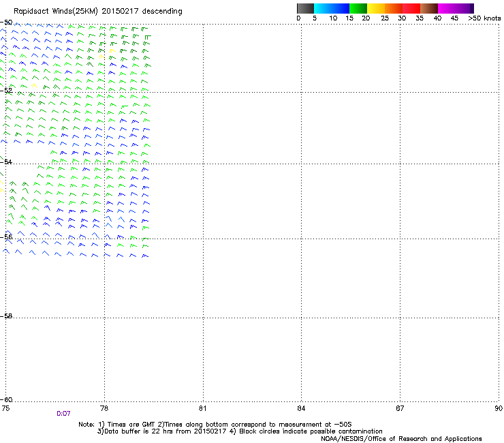This screenshot has width=504, height=443.
Task: Click the cyan-blue 5-15 knots color band
Action: coord(332,8)
